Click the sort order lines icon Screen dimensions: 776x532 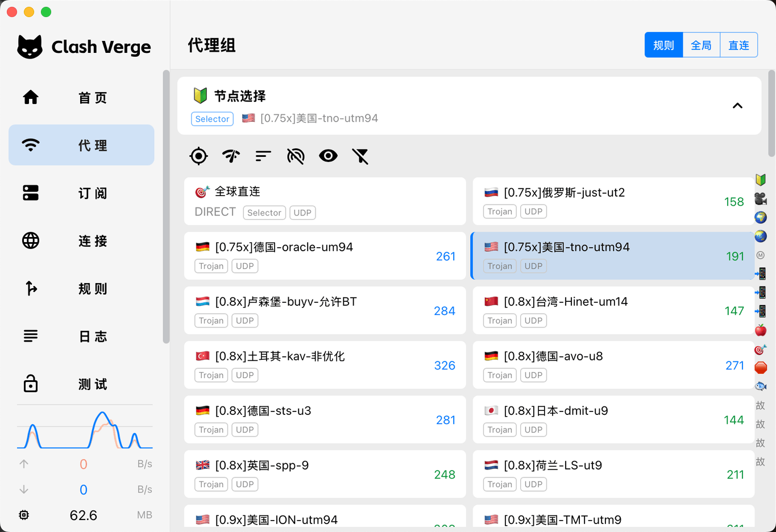(263, 156)
